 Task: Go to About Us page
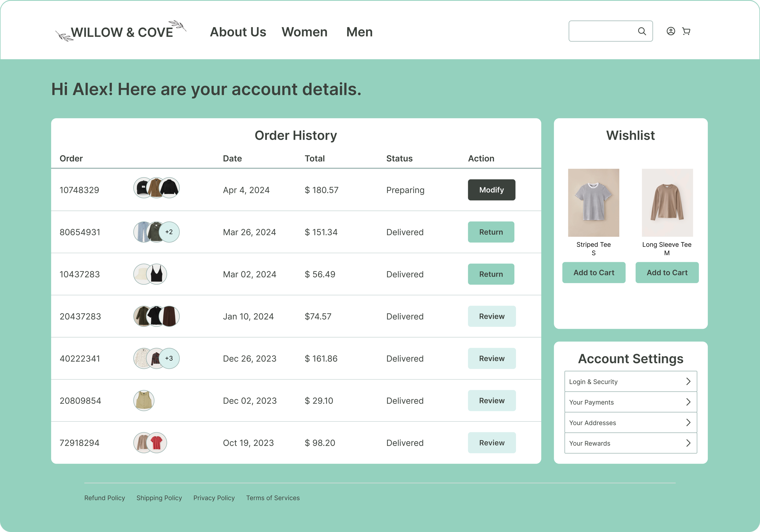pyautogui.click(x=238, y=32)
